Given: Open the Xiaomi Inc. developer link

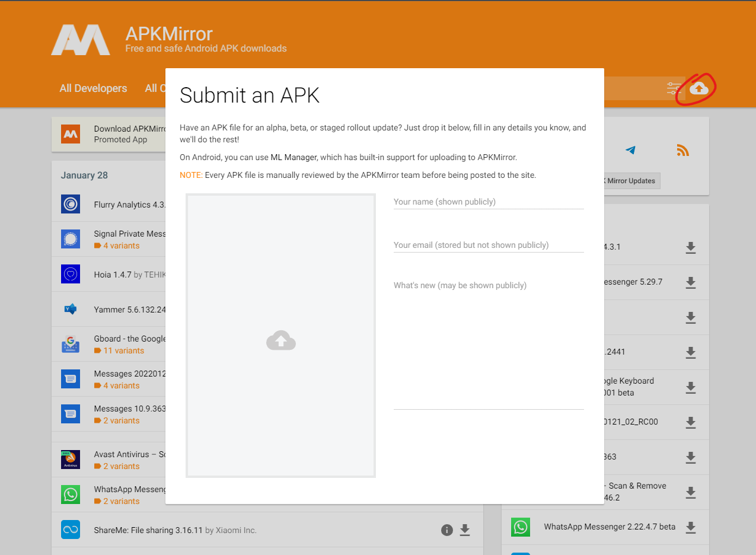Looking at the screenshot, I should click(236, 530).
